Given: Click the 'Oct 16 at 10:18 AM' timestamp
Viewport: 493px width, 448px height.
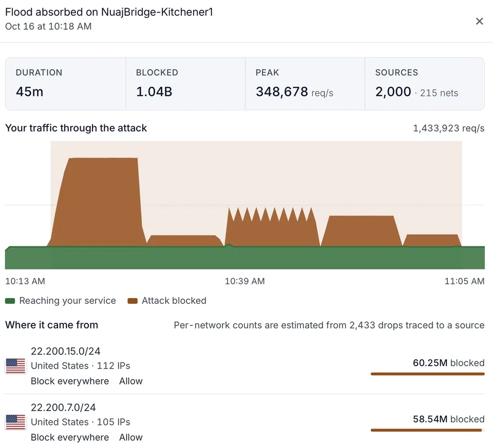Looking at the screenshot, I should pos(48,26).
